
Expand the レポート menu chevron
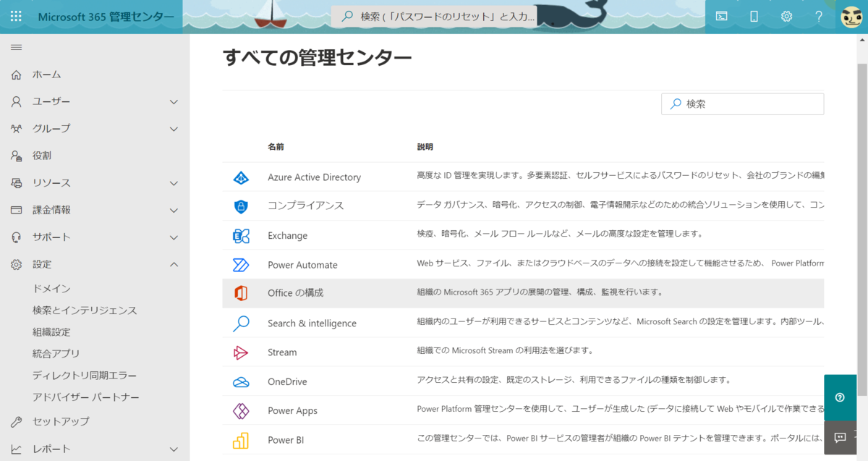(x=174, y=449)
